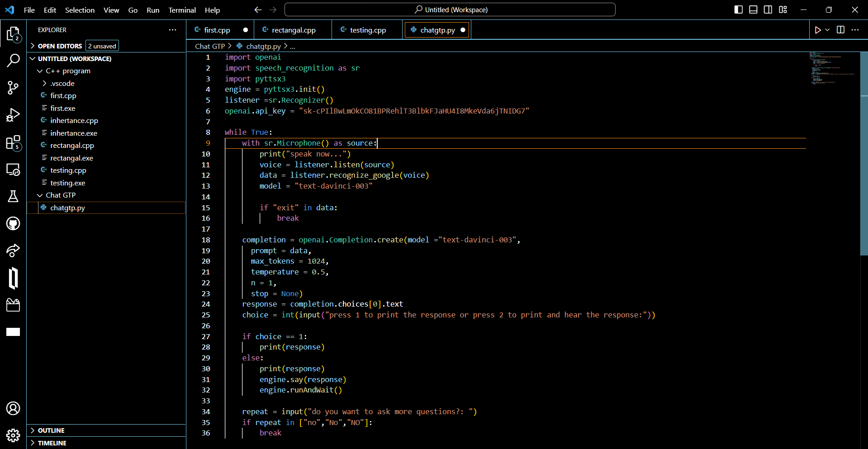
Task: Collapse the C++ program folder
Action: 41,71
